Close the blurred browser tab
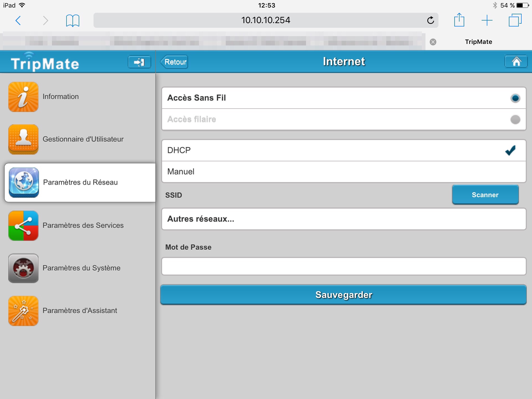Image resolution: width=532 pixels, height=399 pixels. click(433, 42)
